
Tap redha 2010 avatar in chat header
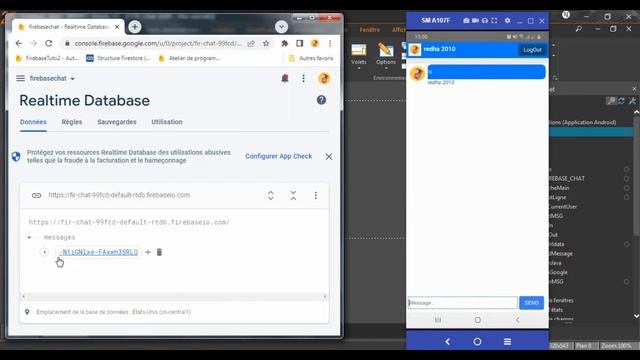click(x=415, y=49)
